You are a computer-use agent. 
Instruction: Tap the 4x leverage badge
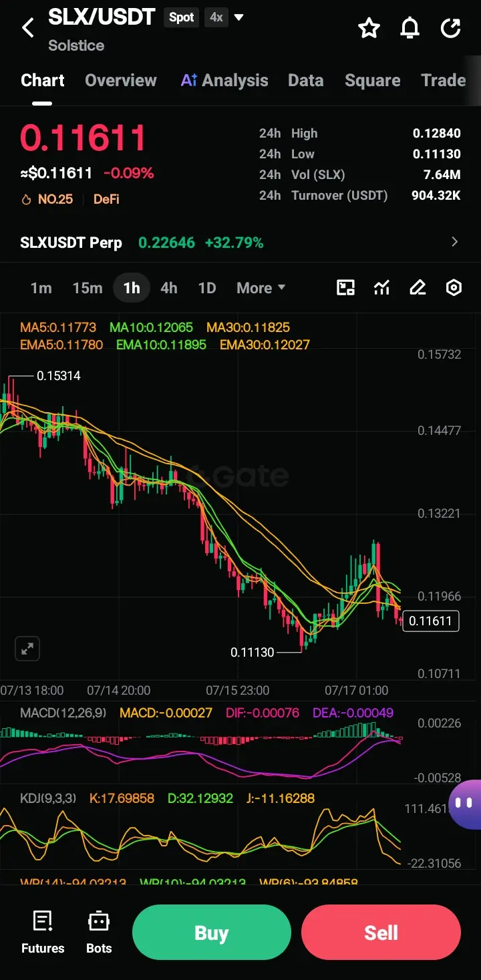tap(216, 17)
